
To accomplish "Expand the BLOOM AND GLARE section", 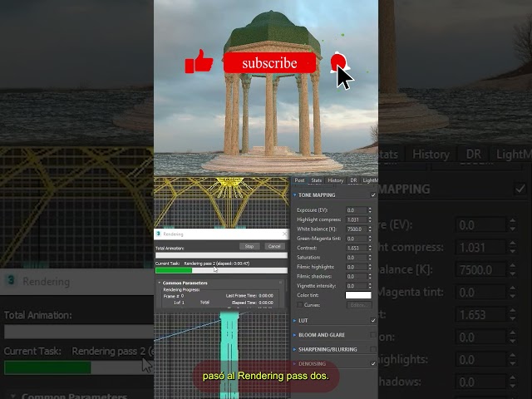I will click(294, 335).
